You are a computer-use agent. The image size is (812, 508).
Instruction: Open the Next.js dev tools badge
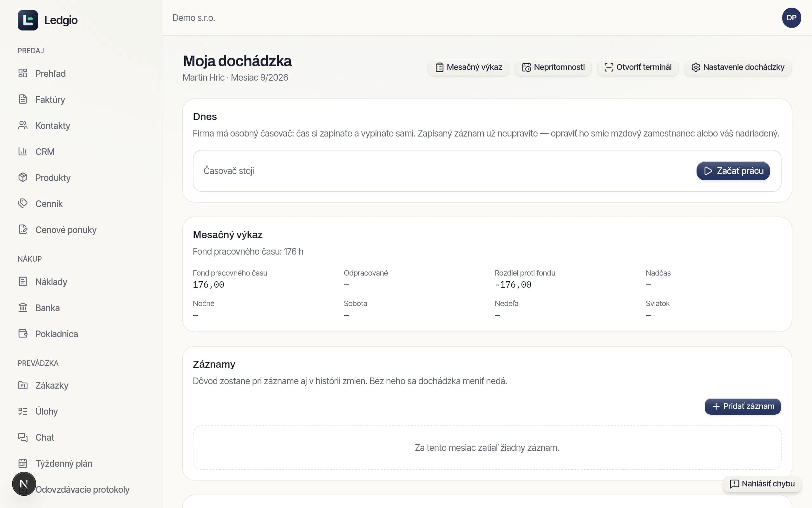[24, 484]
